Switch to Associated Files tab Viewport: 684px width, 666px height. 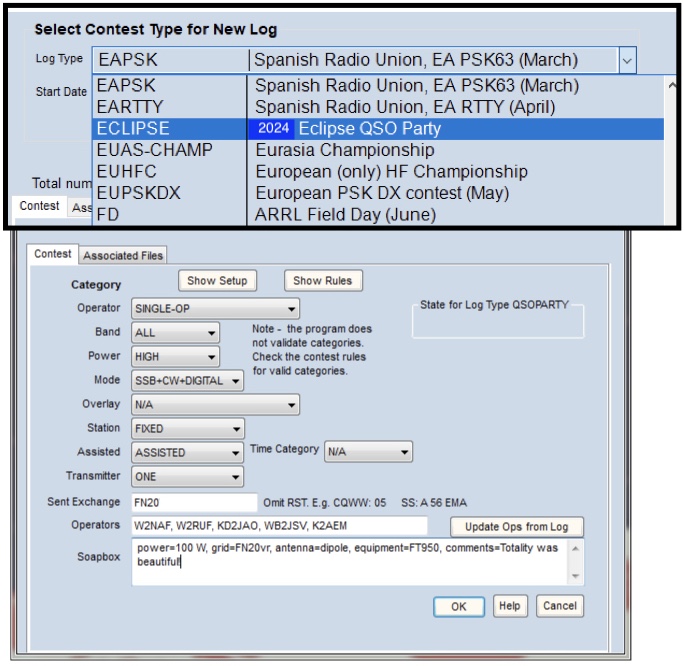[123, 255]
